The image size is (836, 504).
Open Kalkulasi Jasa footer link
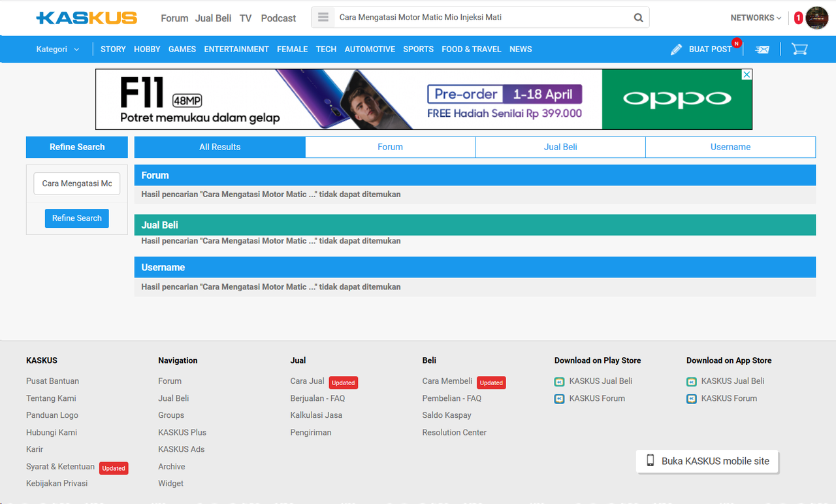tap(316, 415)
